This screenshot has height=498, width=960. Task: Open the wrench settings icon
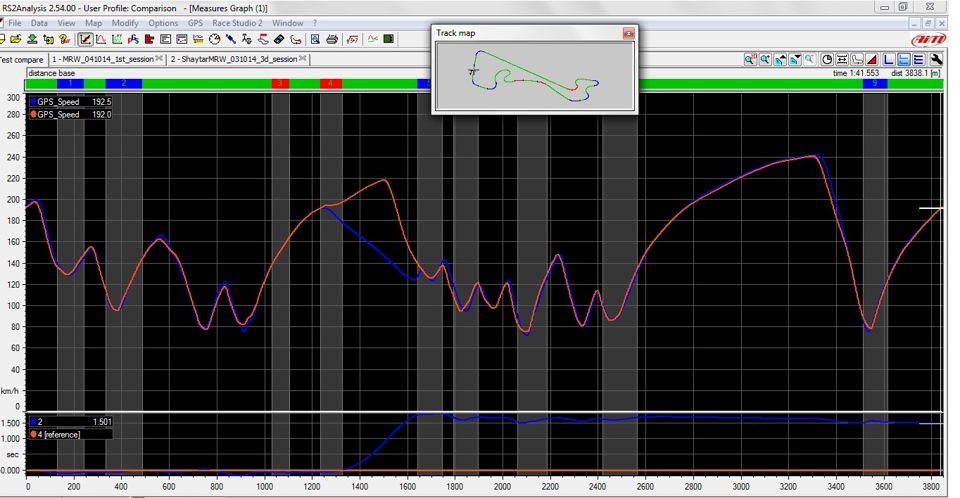937,59
